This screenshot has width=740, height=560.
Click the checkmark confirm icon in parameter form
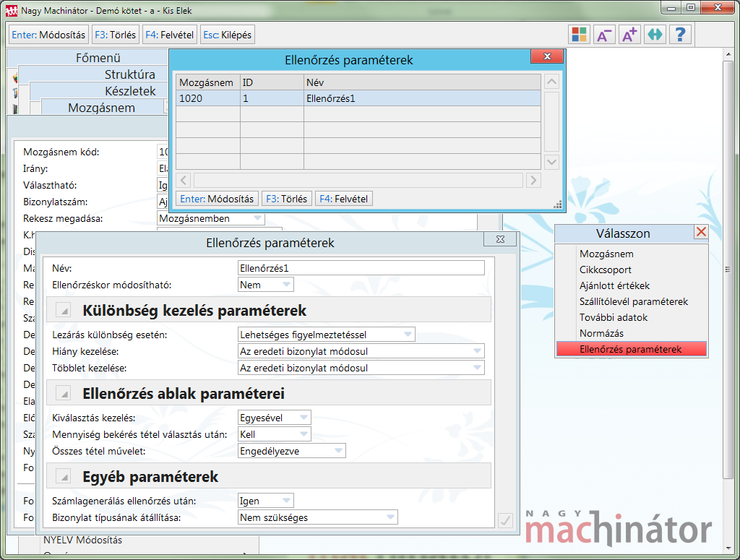tap(505, 520)
